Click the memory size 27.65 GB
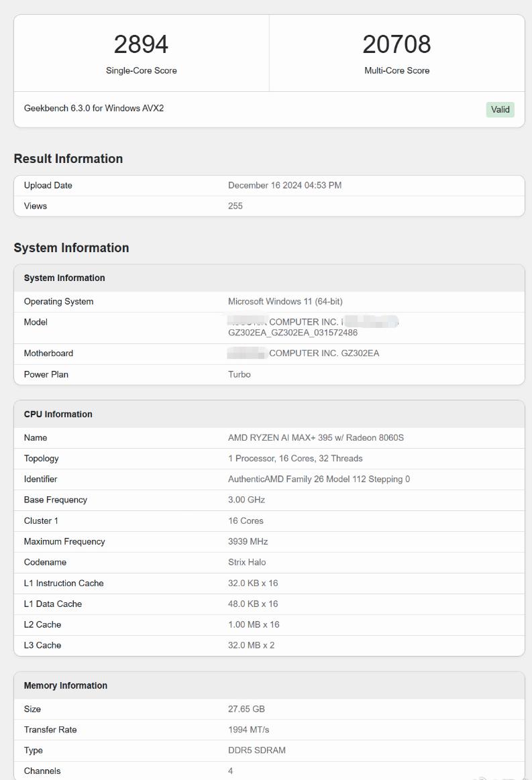 [x=246, y=709]
